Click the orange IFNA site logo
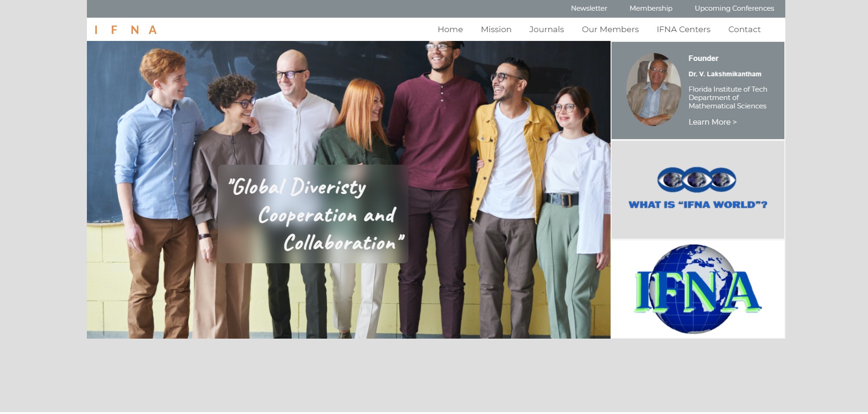The image size is (868, 414). pyautogui.click(x=125, y=30)
